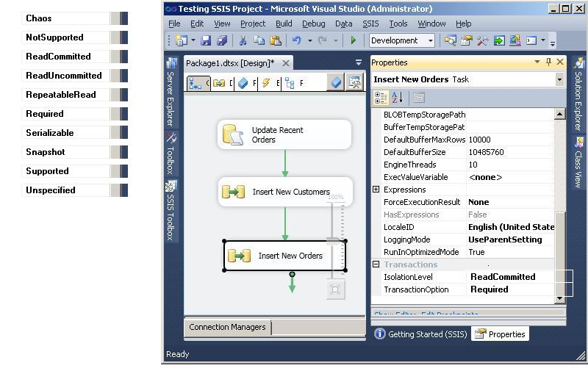Click the Properties scrollbar down arrow
This screenshot has height=371, width=588.
pos(559,298)
